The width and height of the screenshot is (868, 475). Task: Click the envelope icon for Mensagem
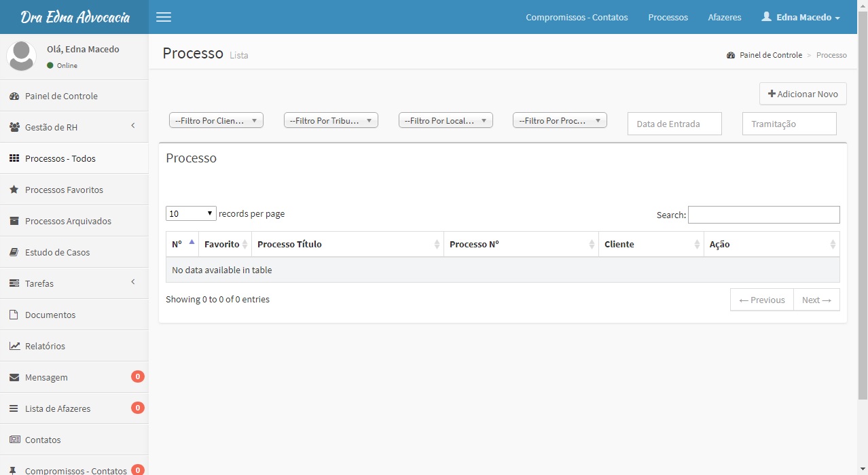coord(14,378)
